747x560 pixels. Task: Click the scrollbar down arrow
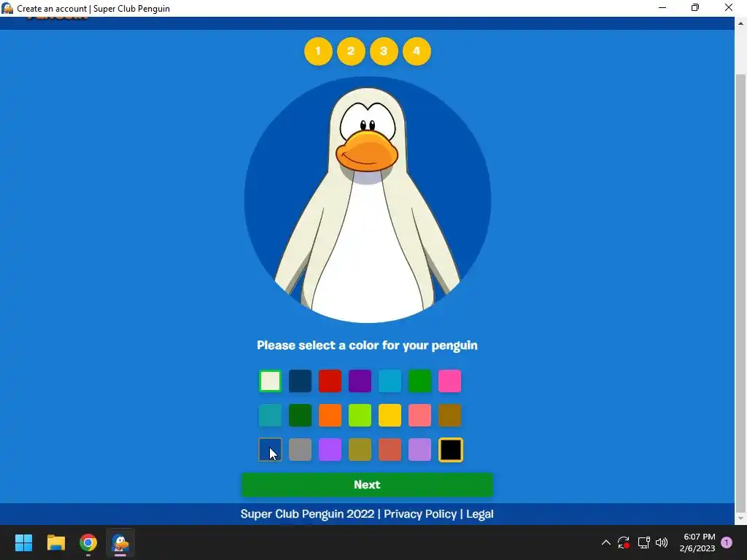point(741,518)
